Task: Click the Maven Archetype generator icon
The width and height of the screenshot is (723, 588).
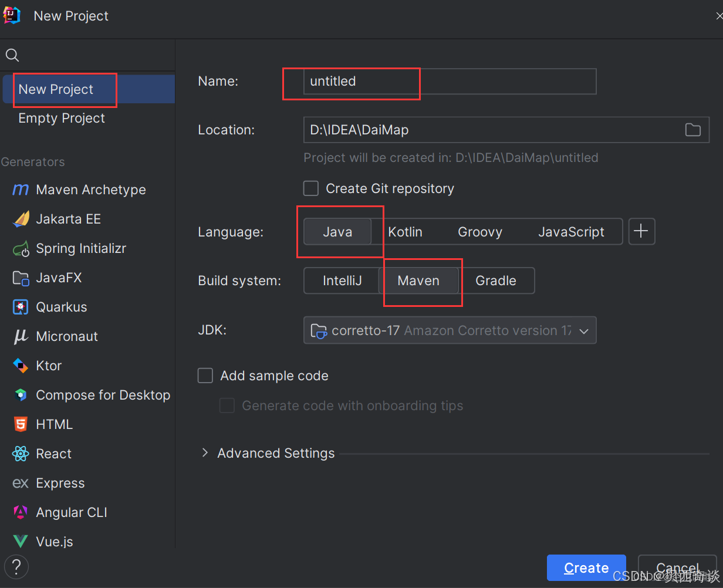Action: pyautogui.click(x=21, y=190)
